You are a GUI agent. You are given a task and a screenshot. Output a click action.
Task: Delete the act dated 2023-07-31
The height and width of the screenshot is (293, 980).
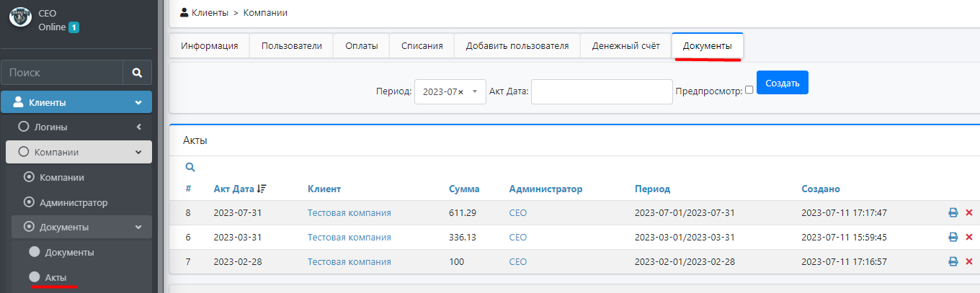[968, 213]
